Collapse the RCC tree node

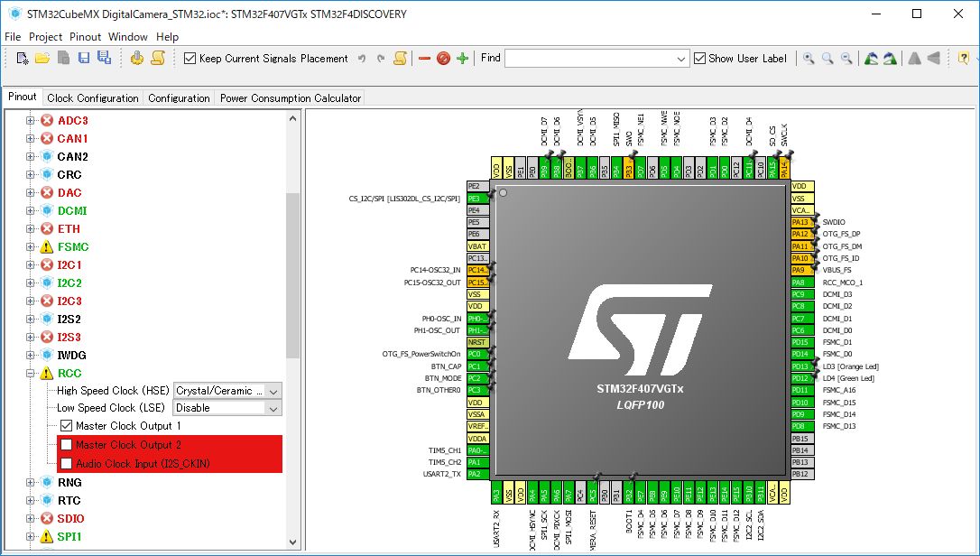point(29,373)
